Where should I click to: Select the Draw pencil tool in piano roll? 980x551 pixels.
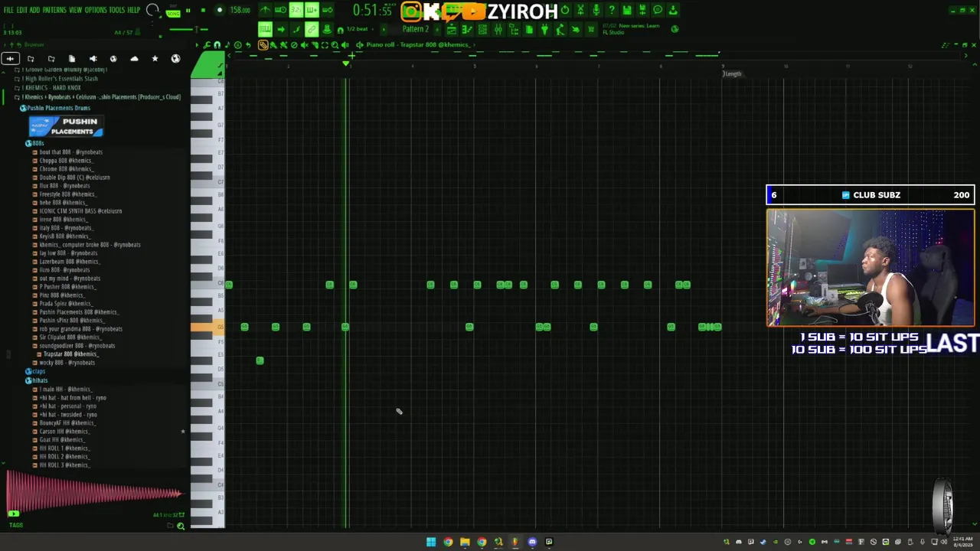pos(263,45)
